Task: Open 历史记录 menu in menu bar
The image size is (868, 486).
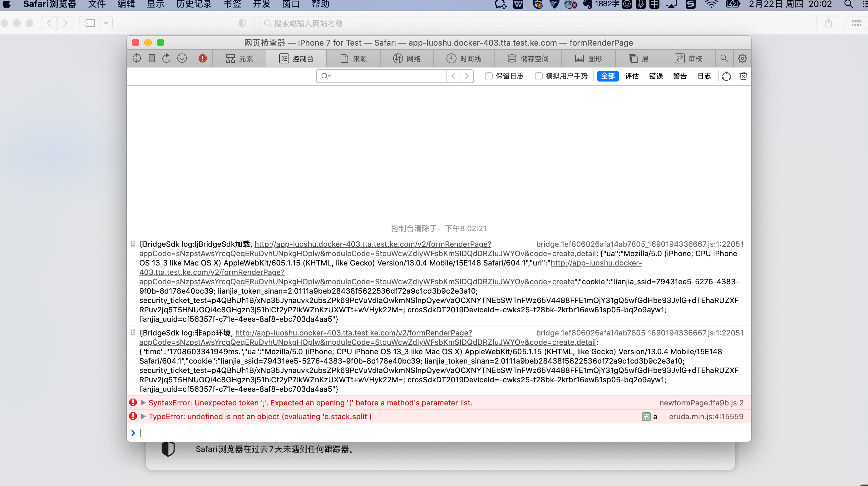Action: click(x=194, y=4)
